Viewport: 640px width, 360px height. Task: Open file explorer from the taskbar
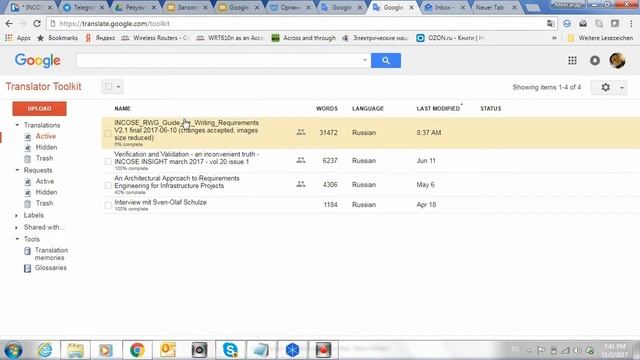pos(76,350)
